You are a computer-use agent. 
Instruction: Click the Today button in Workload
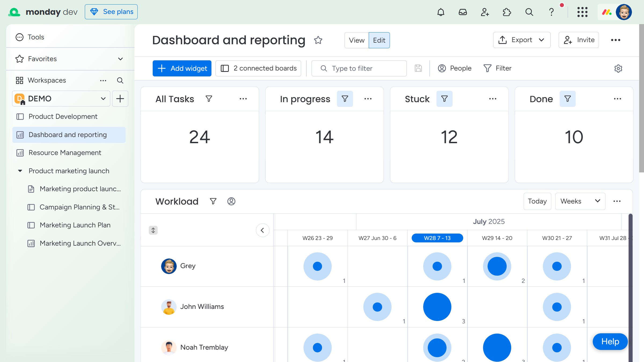pos(537,201)
